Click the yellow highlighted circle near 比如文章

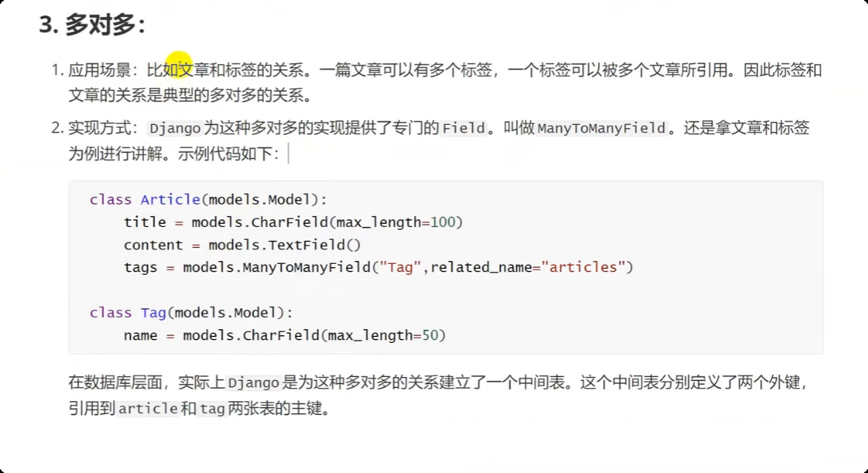pos(177,61)
